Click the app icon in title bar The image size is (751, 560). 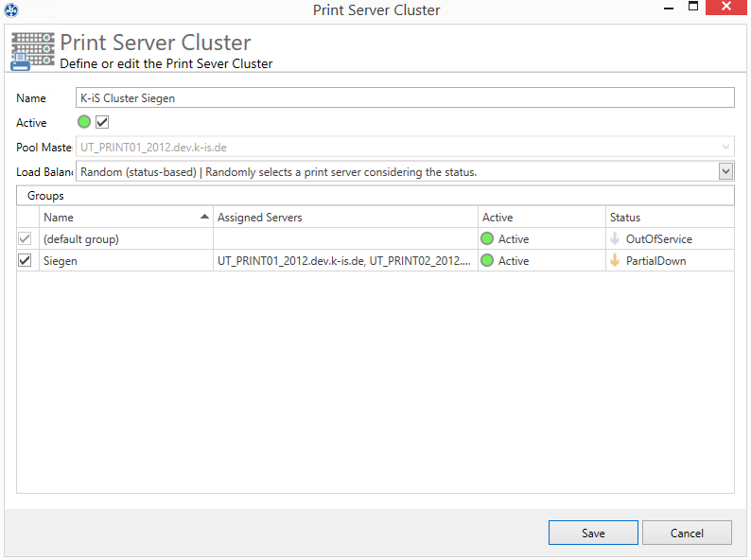point(11,10)
